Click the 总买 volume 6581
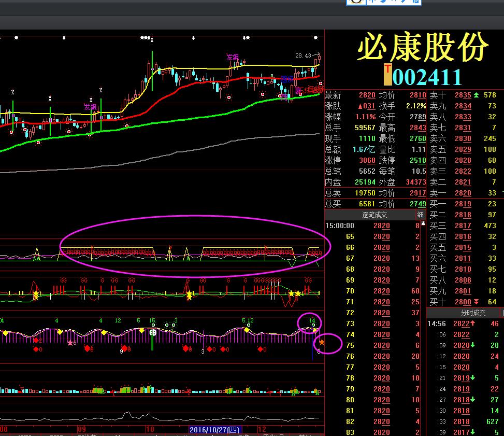The width and height of the screenshot is (504, 436). click(x=367, y=204)
